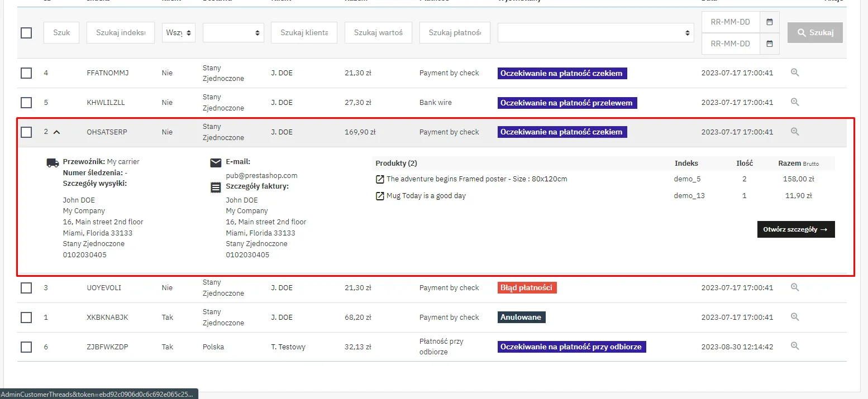
Task: Open delivery country filter dropdown
Action: 233,33
